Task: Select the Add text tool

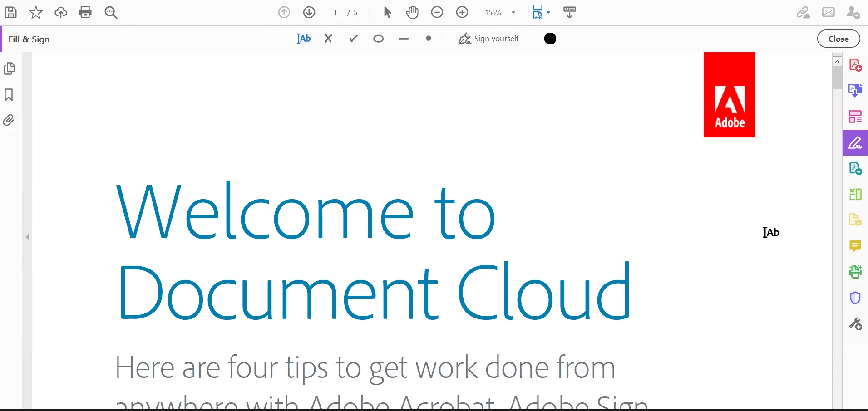Action: (x=304, y=39)
